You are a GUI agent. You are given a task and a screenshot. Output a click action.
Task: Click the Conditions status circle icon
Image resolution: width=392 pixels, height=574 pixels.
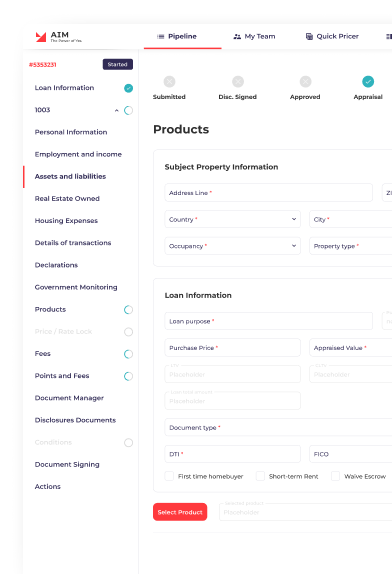(x=128, y=443)
